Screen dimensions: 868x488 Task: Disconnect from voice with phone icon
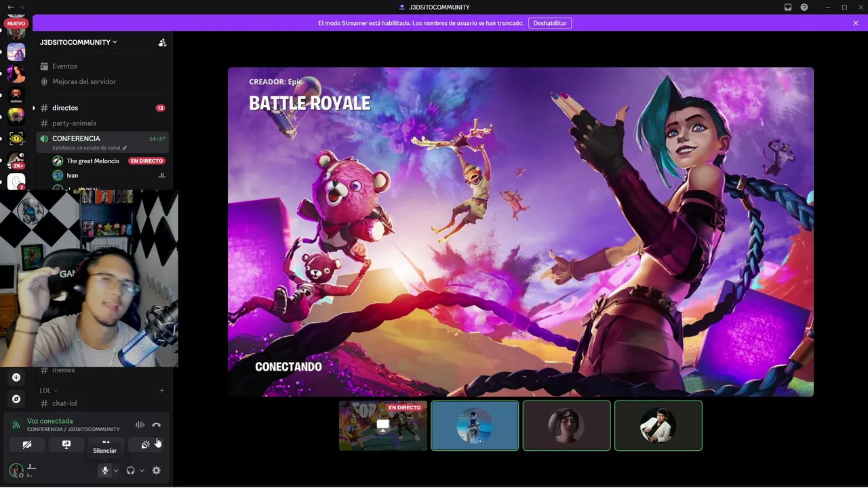[x=157, y=425]
